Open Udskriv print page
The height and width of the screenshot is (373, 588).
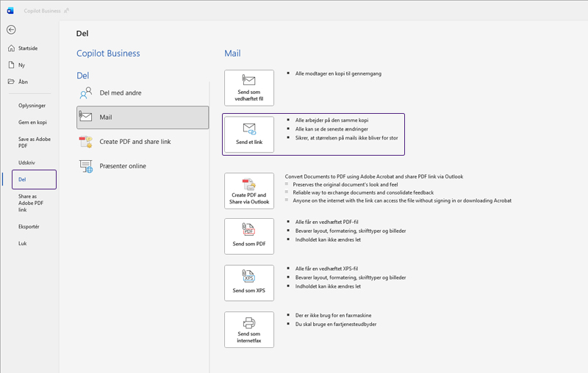[x=27, y=162]
